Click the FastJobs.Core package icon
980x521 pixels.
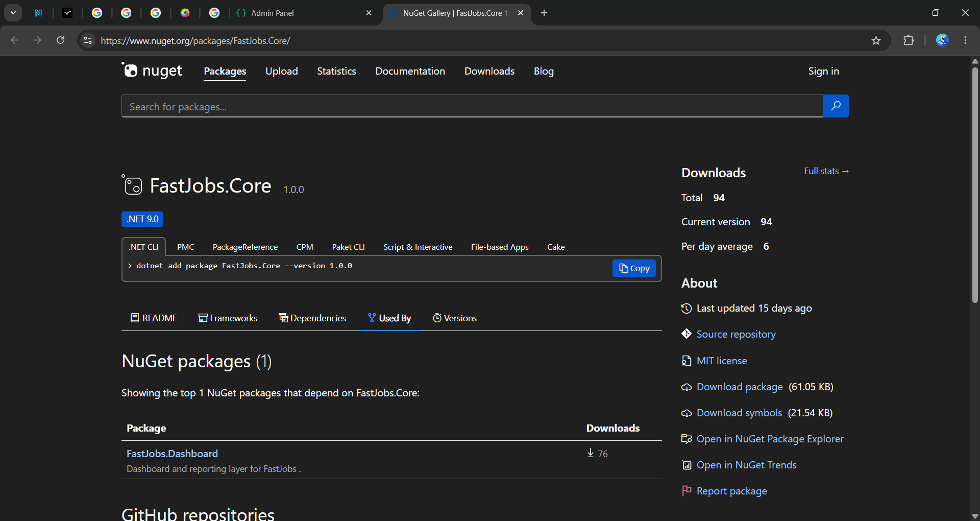132,185
